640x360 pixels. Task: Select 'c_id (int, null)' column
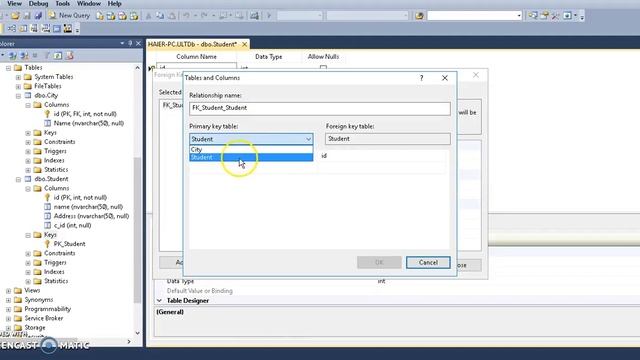72,225
